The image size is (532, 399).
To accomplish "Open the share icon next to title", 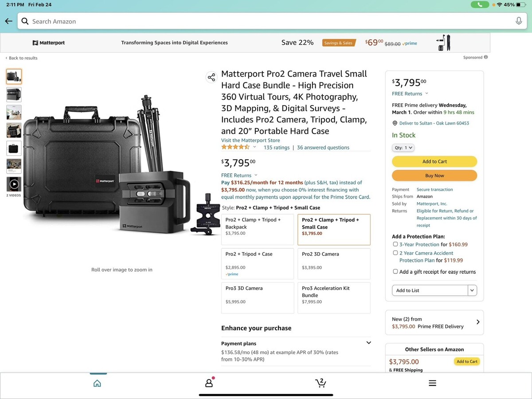I will (x=211, y=77).
